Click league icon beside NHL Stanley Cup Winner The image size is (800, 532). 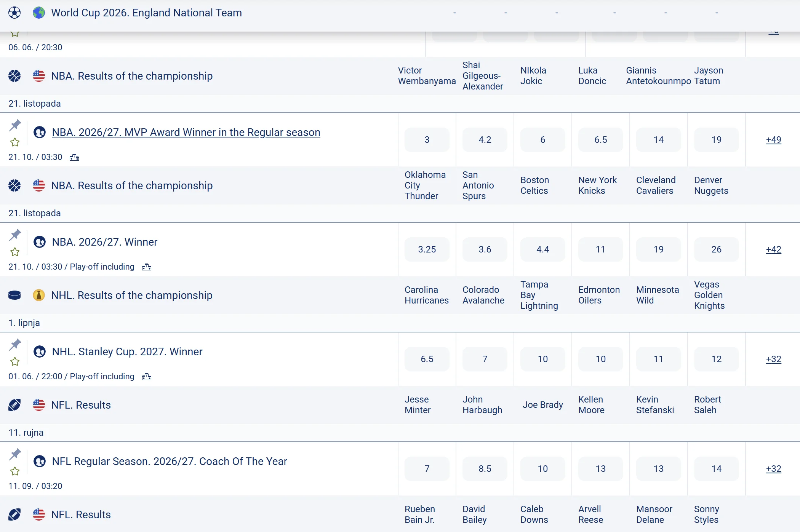(x=40, y=351)
